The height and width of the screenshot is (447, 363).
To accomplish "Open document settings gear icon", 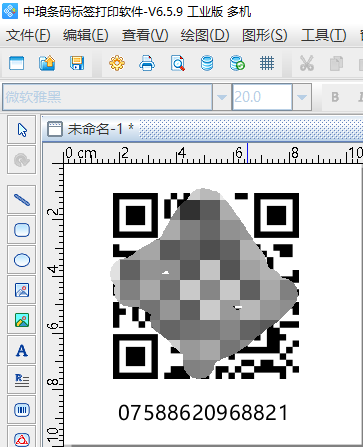I will click(x=117, y=63).
